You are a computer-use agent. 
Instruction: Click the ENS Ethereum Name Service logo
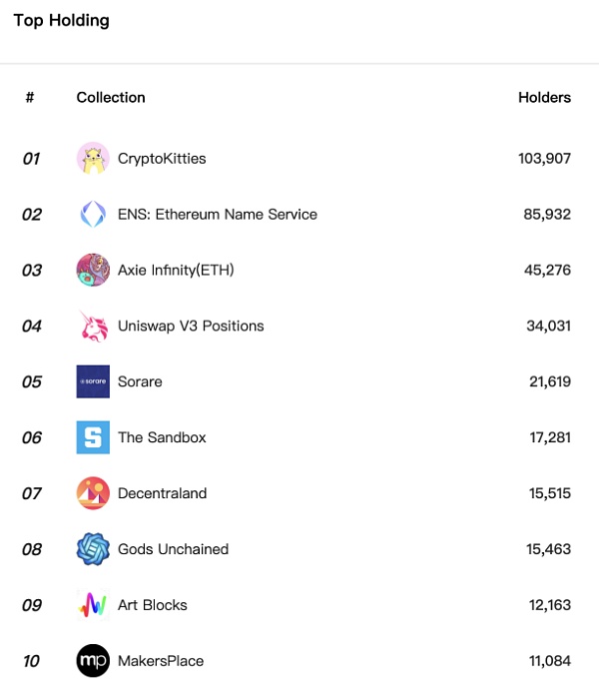point(93,214)
